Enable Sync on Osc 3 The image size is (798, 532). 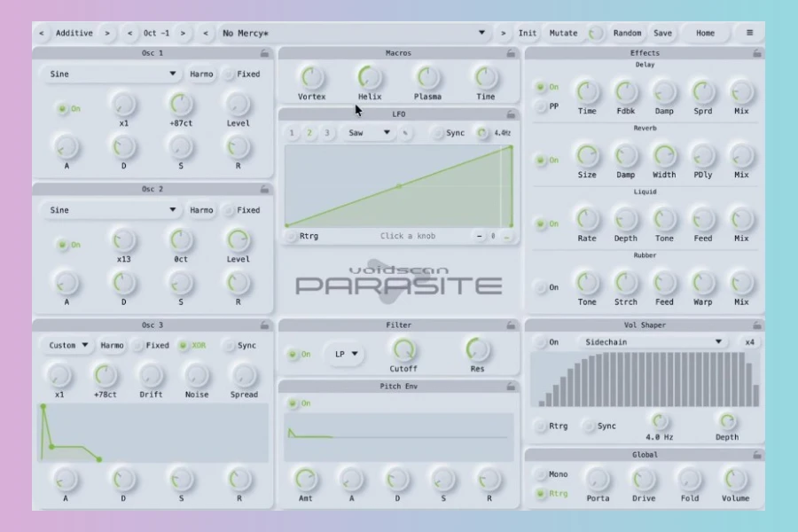[x=229, y=345]
